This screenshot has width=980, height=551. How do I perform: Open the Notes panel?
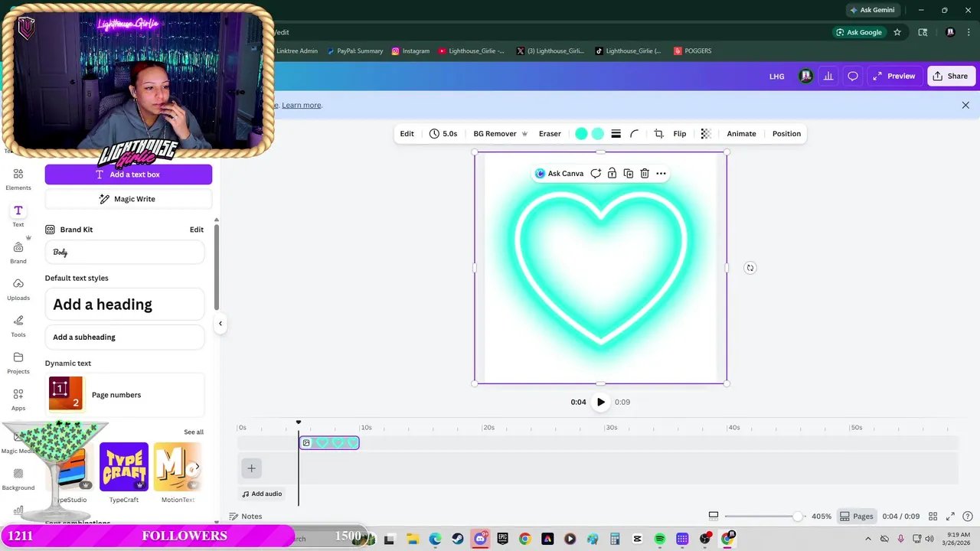coord(246,517)
